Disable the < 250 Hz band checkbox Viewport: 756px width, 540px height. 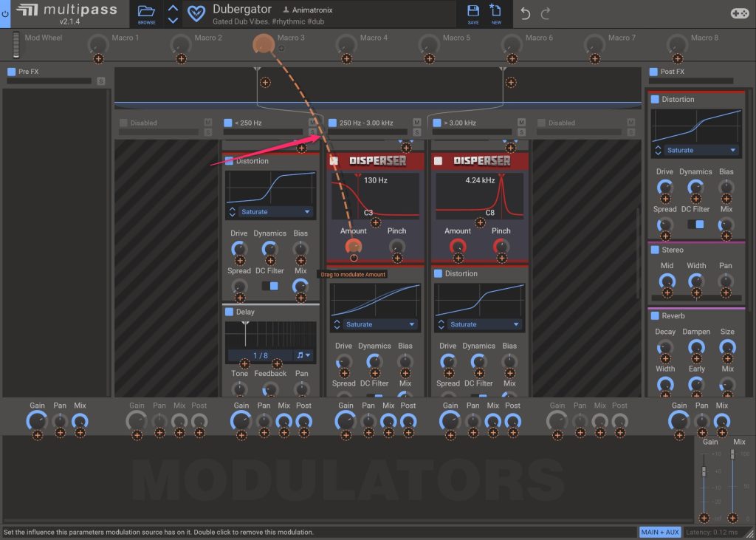[x=228, y=123]
